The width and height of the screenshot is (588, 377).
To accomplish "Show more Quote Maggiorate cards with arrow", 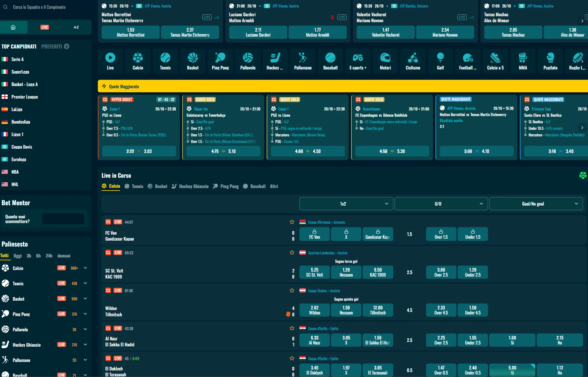I will 582,128.
